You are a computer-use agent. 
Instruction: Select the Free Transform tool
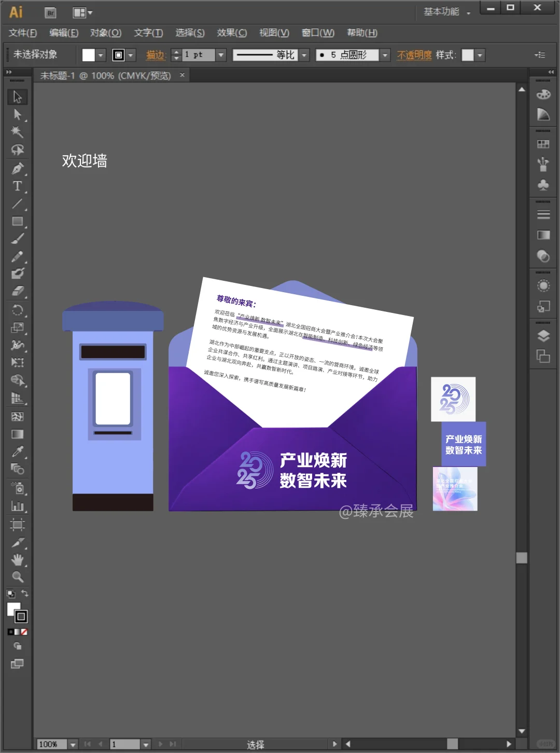(17, 363)
